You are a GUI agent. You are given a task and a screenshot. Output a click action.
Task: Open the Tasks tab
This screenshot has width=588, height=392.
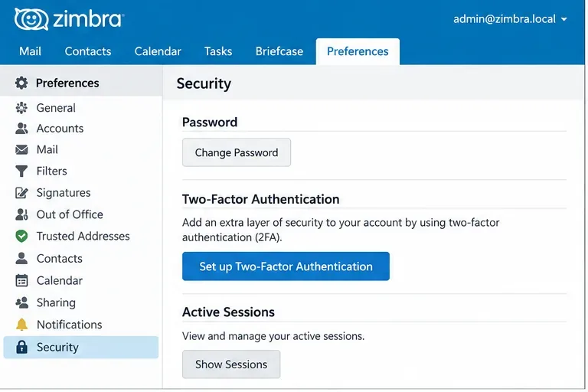coord(218,51)
